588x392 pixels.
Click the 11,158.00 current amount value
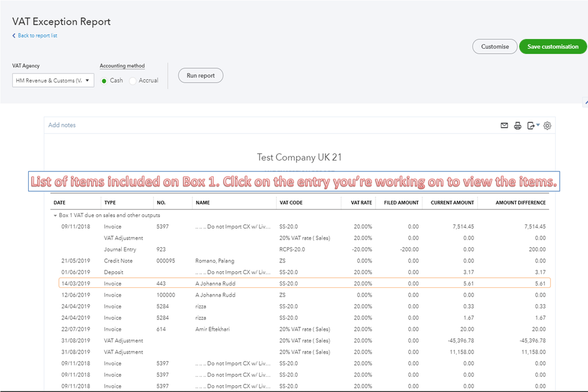(462, 352)
